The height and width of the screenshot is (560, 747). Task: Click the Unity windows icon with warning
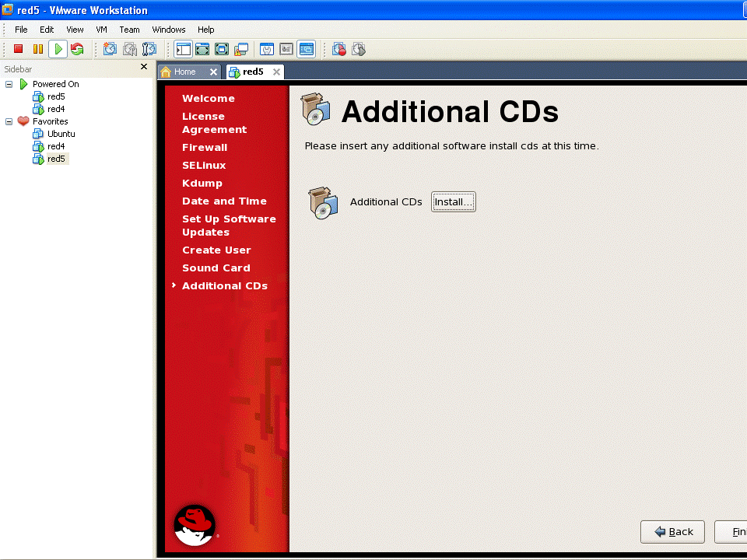point(241,49)
